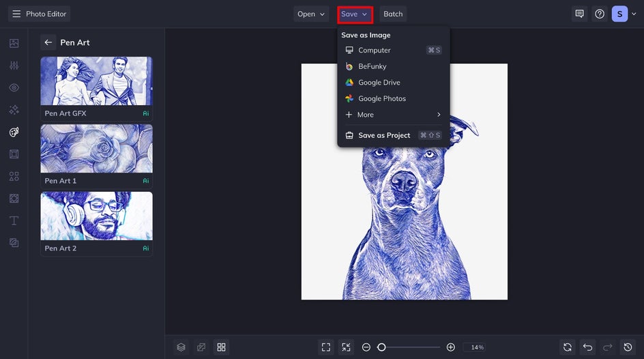The height and width of the screenshot is (359, 644).
Task: Click the zoom out minus icon
Action: tap(366, 347)
